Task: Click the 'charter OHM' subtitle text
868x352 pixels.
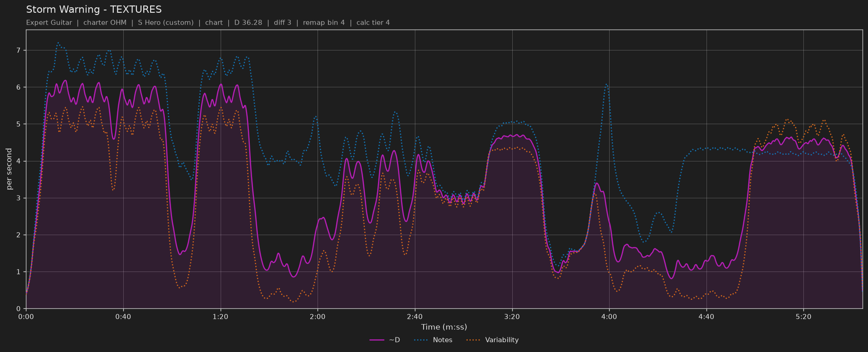Action: [x=105, y=23]
